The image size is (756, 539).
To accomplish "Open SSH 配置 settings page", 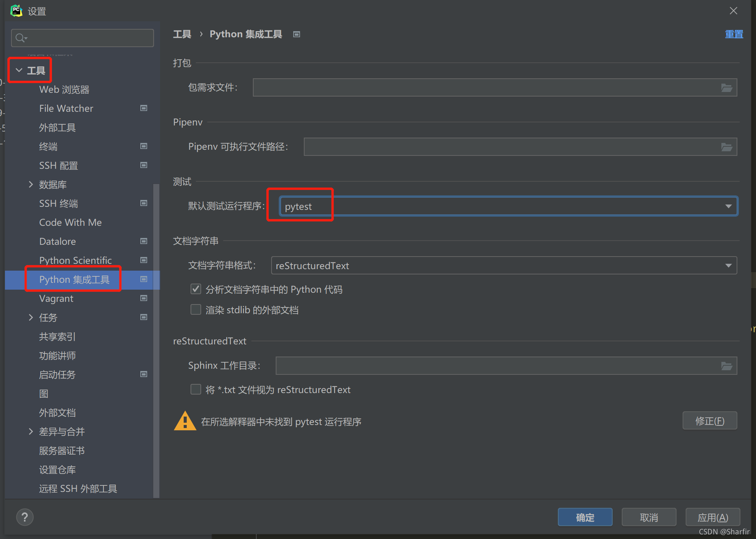I will 59,166.
